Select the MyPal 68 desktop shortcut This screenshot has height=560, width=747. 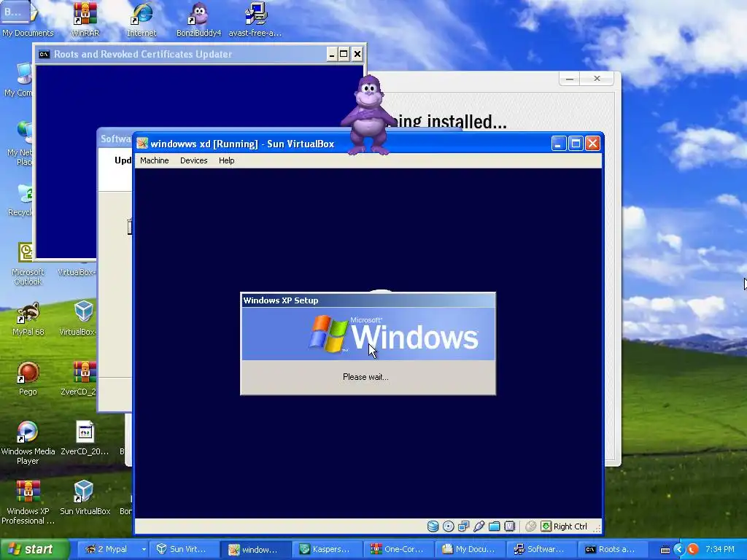[x=28, y=319]
